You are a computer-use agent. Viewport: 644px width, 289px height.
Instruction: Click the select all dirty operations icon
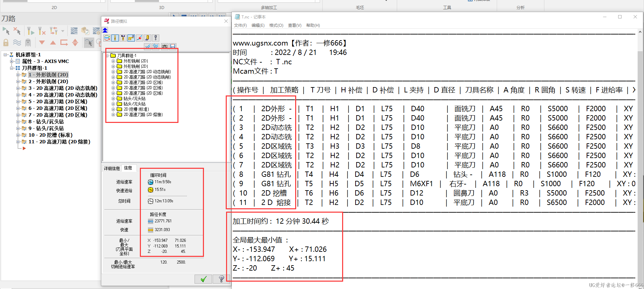(x=17, y=31)
